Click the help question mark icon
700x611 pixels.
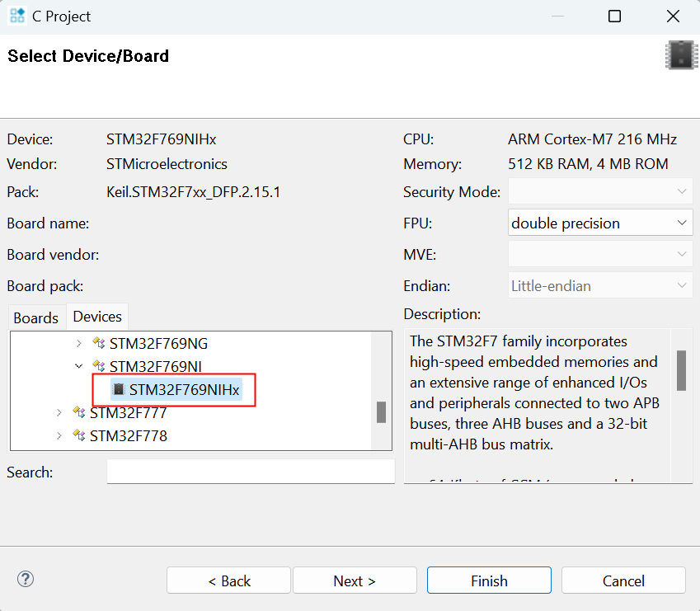pyautogui.click(x=26, y=579)
